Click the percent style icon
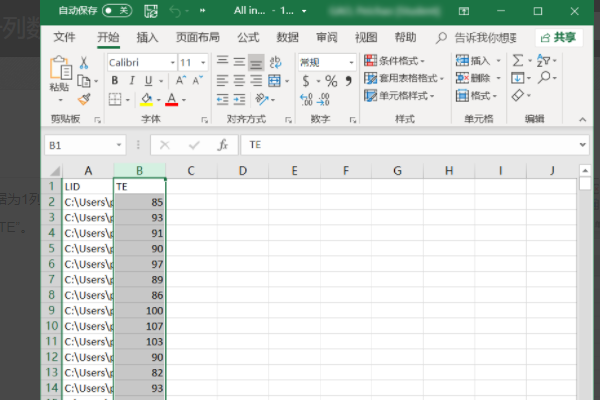 click(331, 80)
